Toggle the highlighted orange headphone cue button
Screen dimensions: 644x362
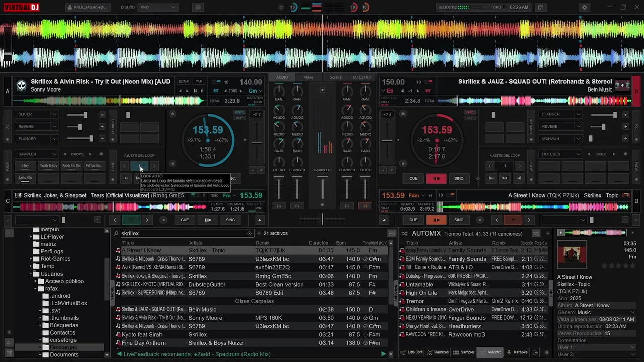point(365,206)
